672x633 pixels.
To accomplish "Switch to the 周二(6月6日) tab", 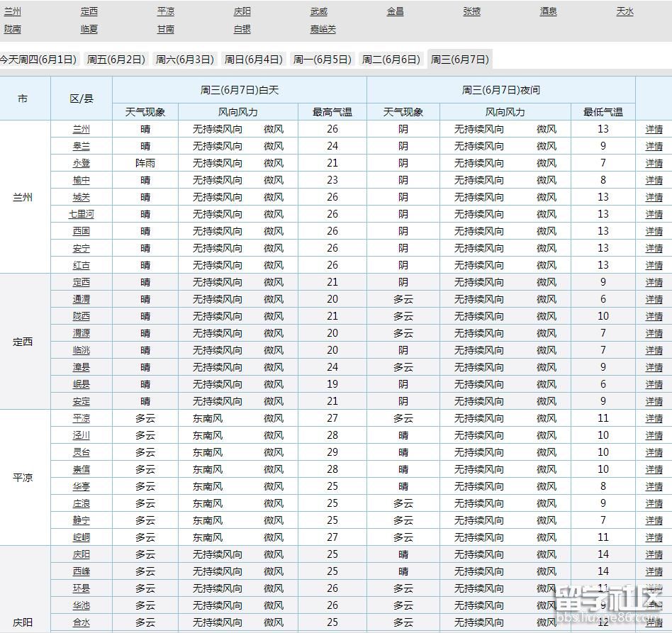I will click(x=391, y=60).
